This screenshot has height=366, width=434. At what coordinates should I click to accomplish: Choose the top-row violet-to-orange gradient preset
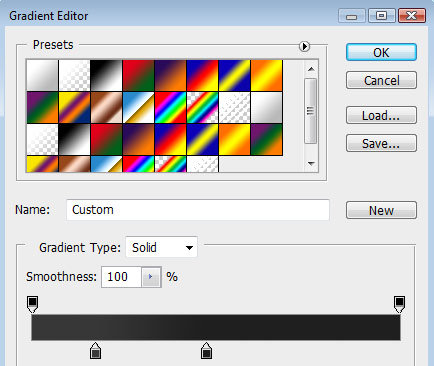(x=170, y=76)
